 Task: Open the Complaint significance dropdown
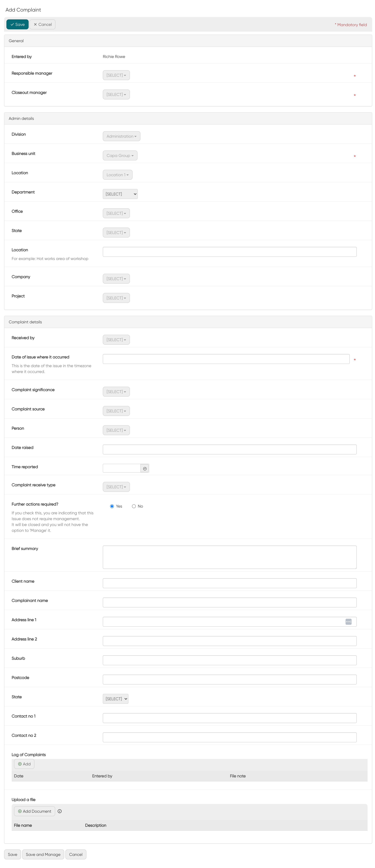click(116, 391)
